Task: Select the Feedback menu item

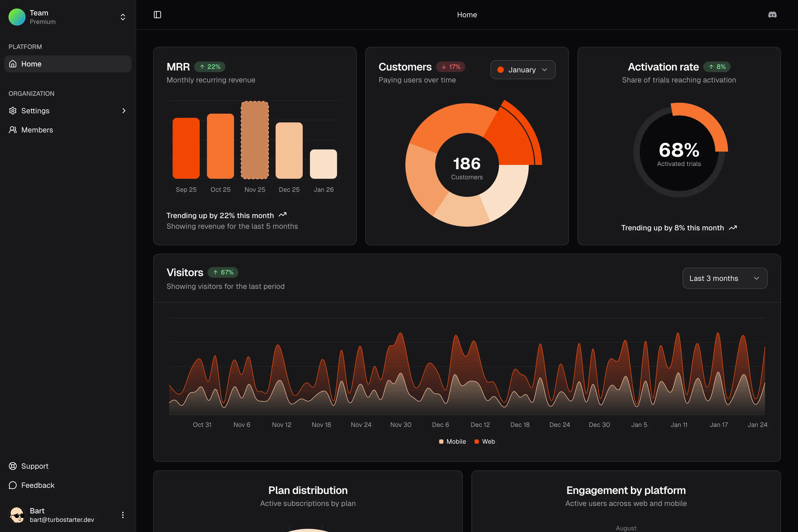Action: tap(38, 485)
